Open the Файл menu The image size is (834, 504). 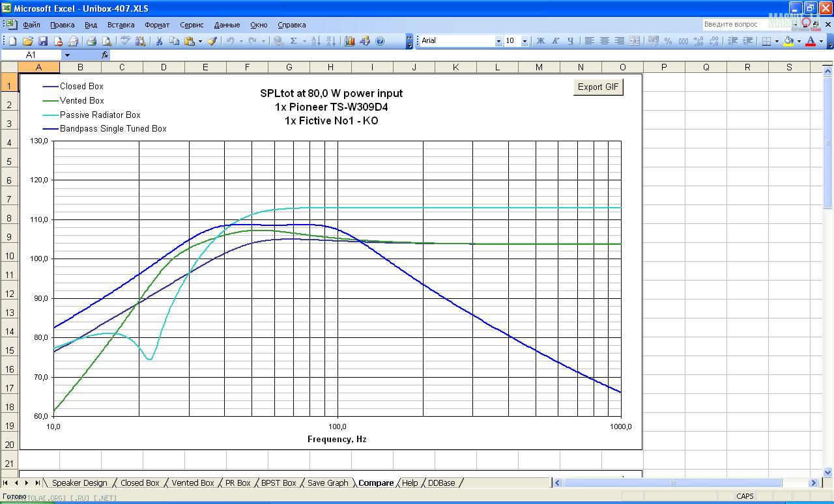click(31, 25)
